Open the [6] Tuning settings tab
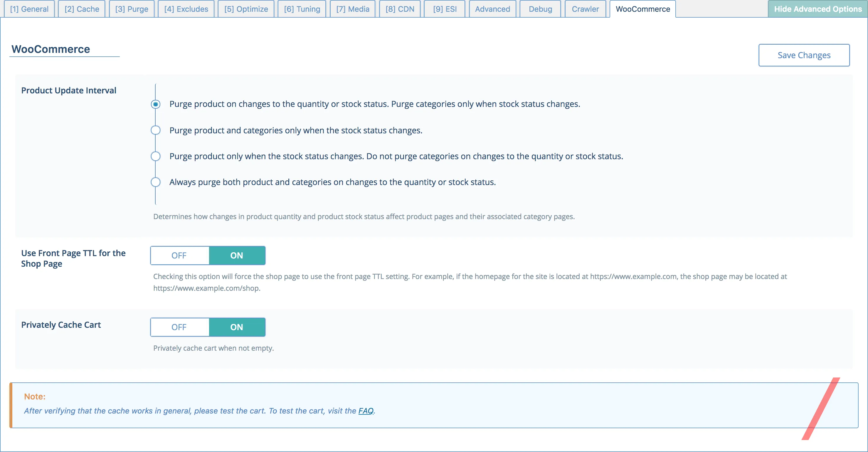The width and height of the screenshot is (868, 452). point(301,9)
